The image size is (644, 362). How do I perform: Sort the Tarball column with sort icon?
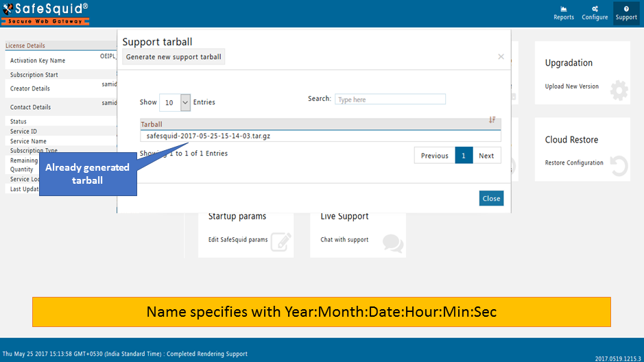coord(492,120)
